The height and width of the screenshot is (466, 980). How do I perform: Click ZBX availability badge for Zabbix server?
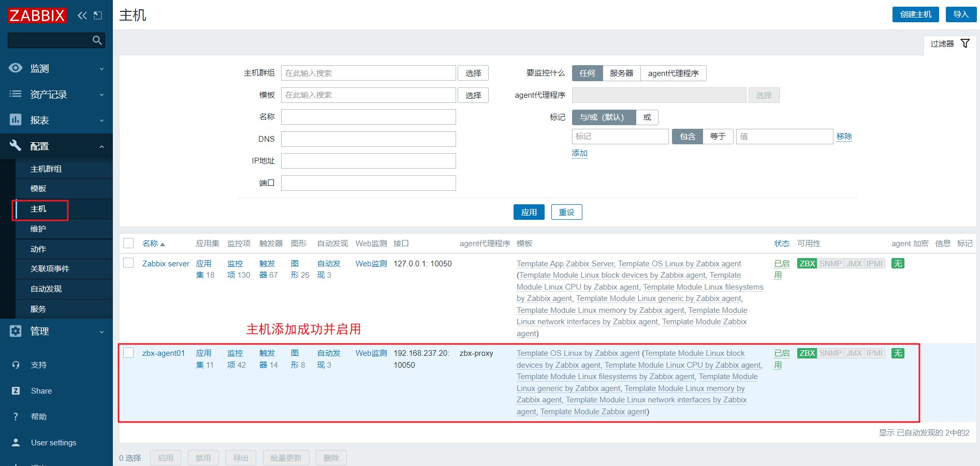(807, 264)
